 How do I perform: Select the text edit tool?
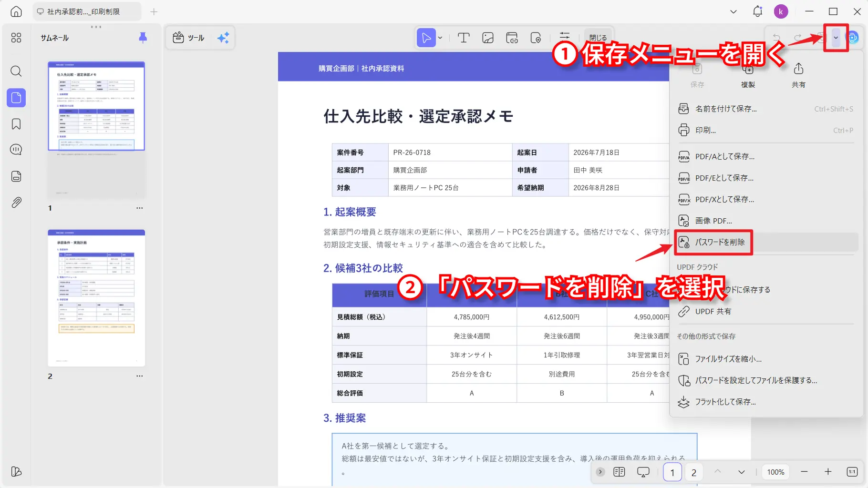(464, 38)
